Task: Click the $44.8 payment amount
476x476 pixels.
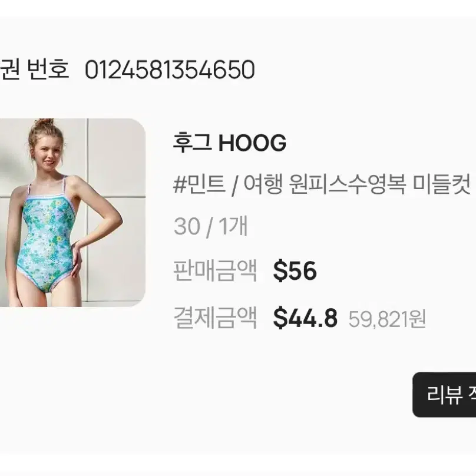Action: [x=305, y=318]
